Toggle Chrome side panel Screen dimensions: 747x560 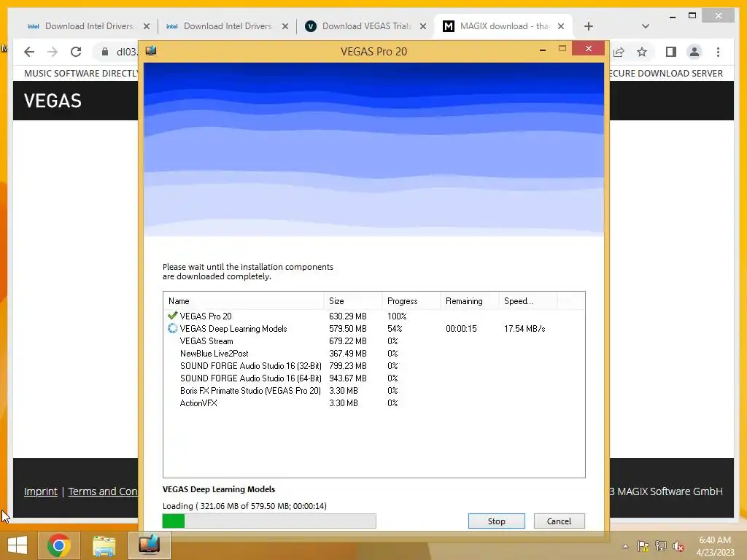(x=671, y=52)
